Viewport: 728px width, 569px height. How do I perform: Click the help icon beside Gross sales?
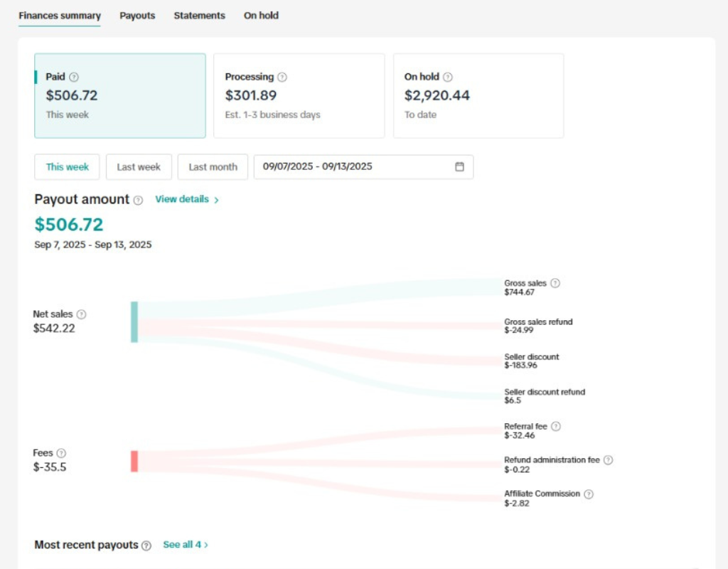[x=555, y=283]
